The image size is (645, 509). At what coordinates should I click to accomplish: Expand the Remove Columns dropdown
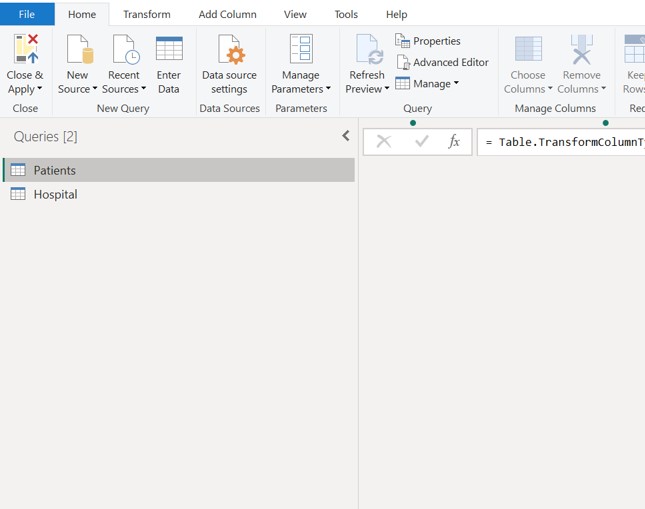click(x=581, y=89)
